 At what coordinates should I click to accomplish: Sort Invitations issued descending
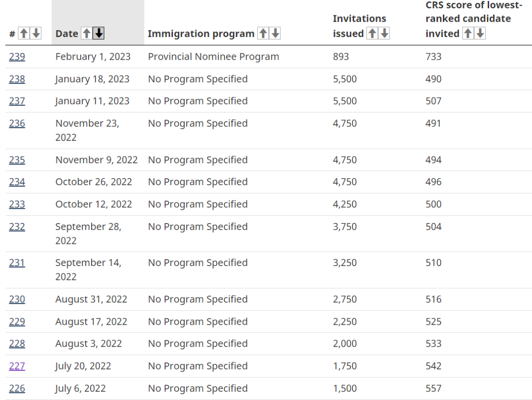tap(385, 33)
